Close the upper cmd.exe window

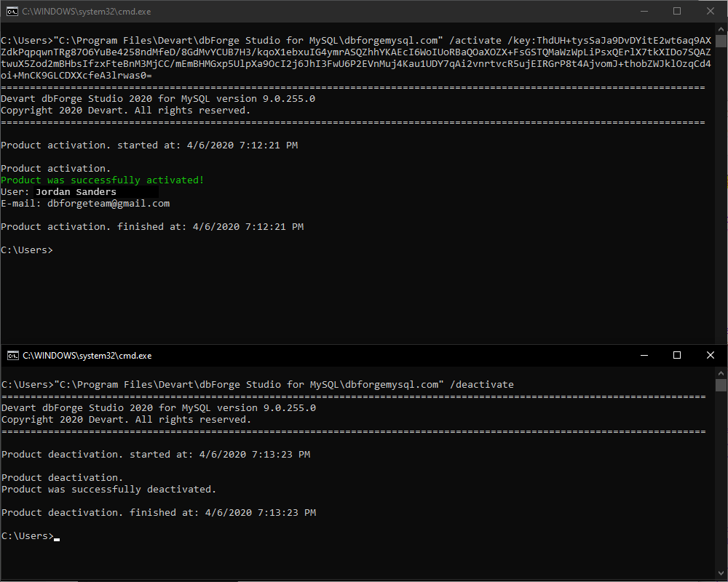pyautogui.click(x=711, y=11)
